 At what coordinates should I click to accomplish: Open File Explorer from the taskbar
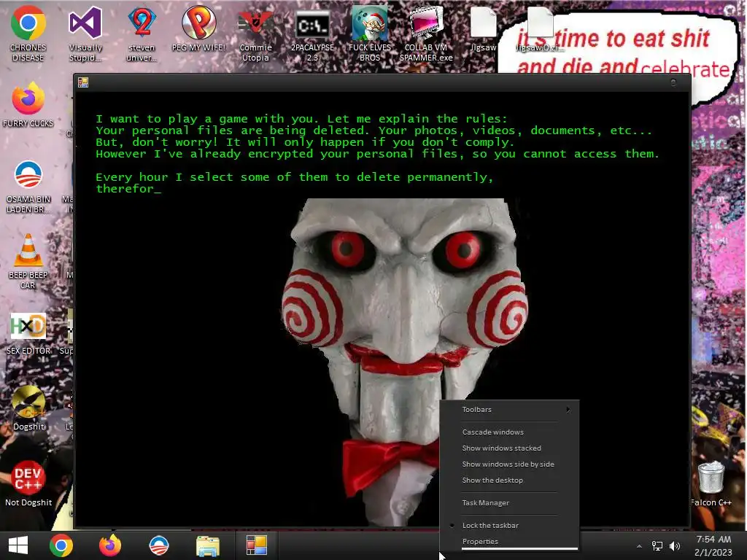click(208, 545)
